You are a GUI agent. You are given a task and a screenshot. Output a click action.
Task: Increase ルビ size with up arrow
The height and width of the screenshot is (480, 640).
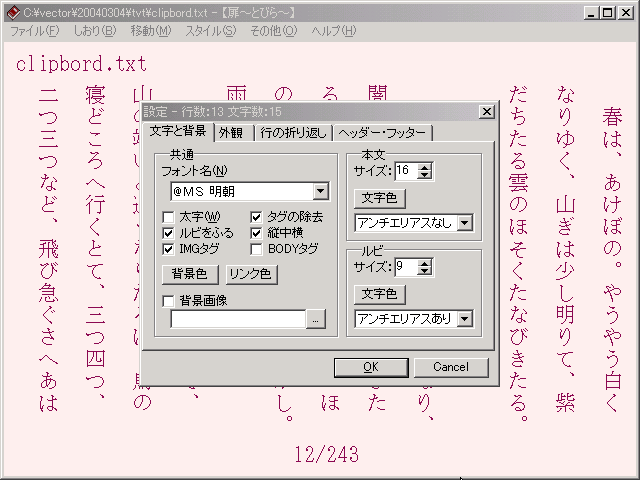point(424,263)
